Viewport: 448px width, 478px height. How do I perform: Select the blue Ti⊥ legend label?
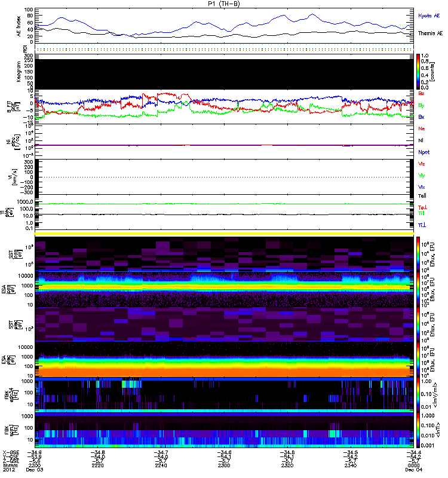(x=422, y=225)
